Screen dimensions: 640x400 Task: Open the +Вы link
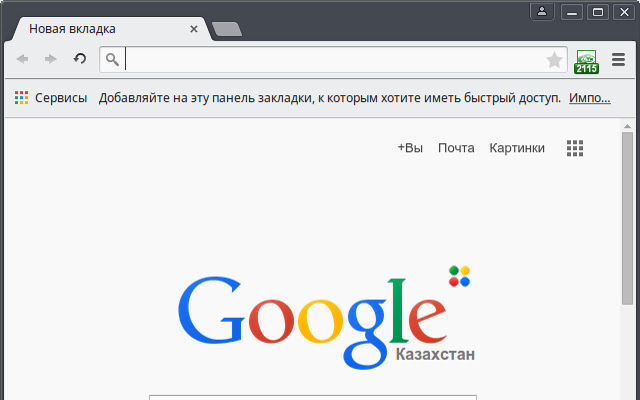pos(410,148)
